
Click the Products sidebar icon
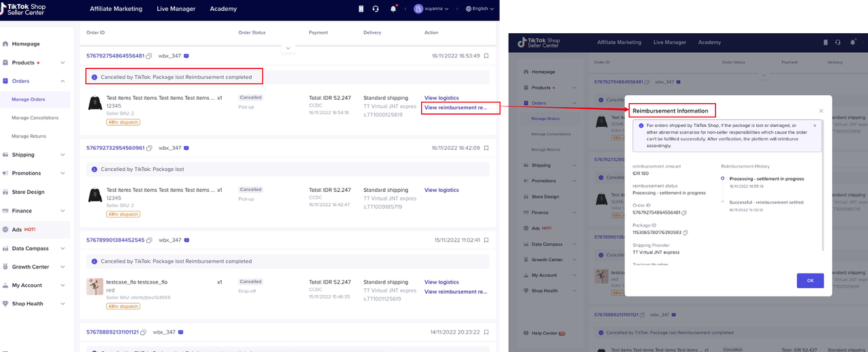point(6,62)
